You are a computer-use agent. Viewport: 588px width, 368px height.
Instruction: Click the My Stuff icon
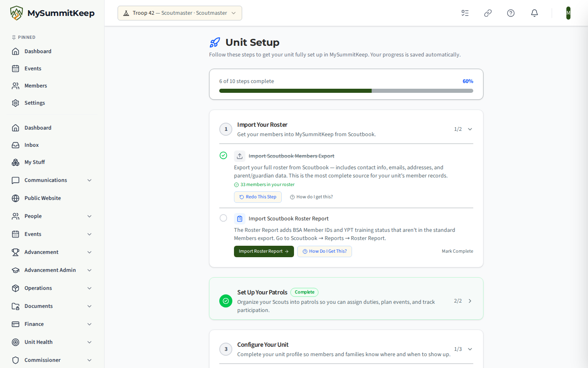pos(16,162)
